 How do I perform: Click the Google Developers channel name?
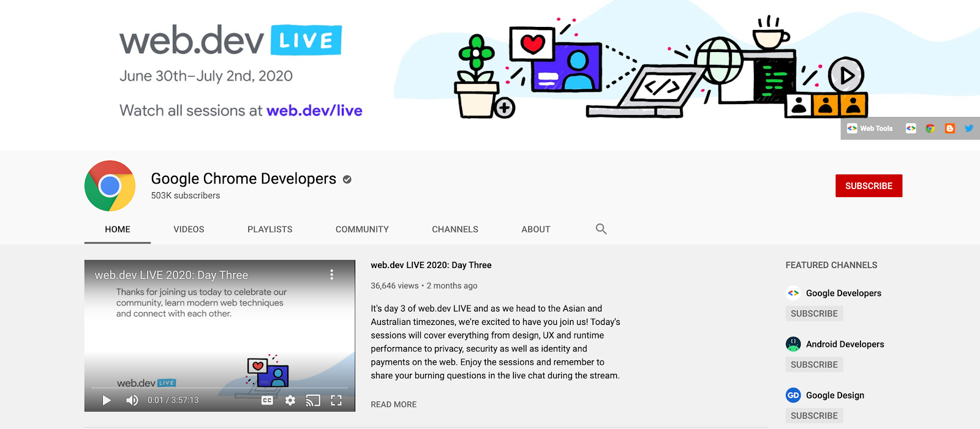843,293
